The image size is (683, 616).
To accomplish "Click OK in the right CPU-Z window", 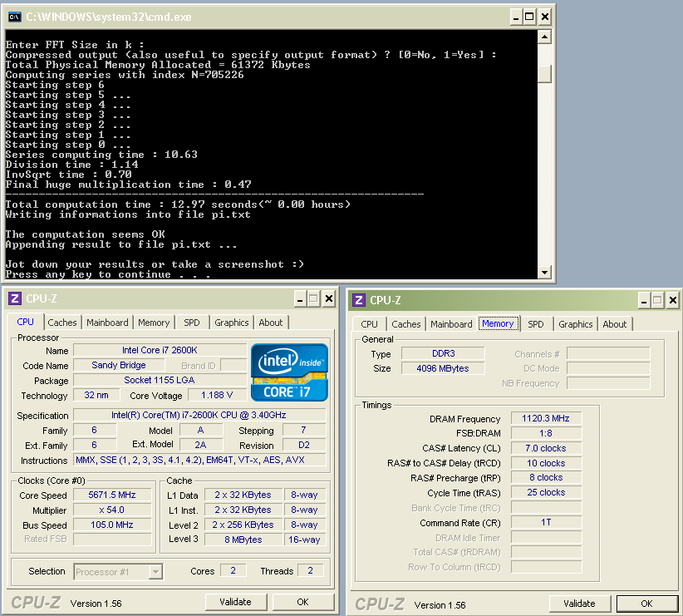I will tap(646, 604).
